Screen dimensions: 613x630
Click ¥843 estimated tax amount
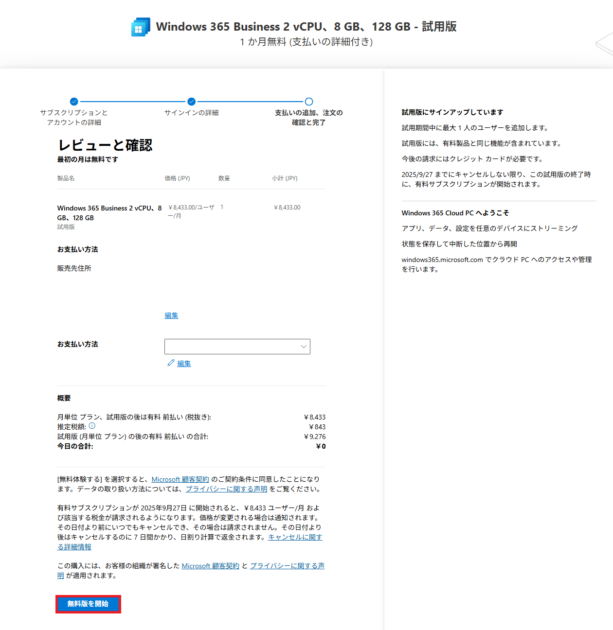[x=317, y=427]
